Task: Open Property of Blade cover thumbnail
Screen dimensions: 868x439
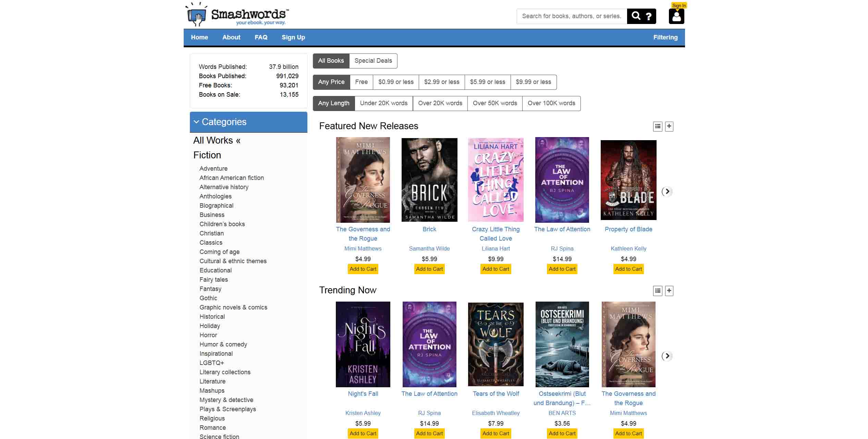Action: tap(628, 180)
